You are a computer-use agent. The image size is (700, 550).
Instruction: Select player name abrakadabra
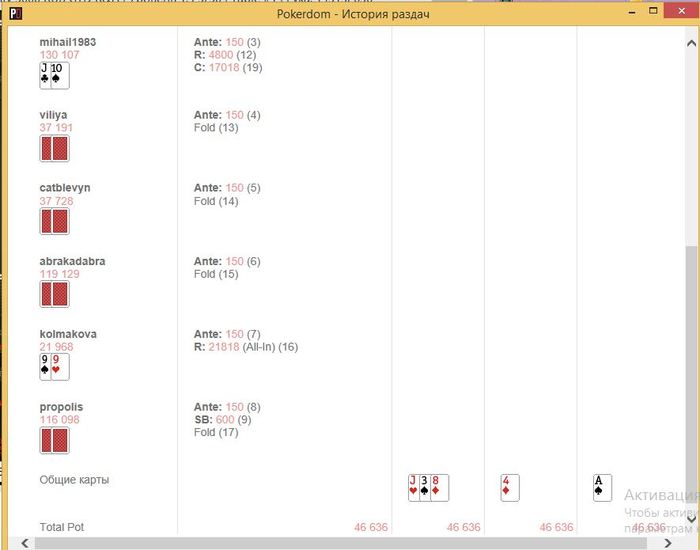point(72,261)
